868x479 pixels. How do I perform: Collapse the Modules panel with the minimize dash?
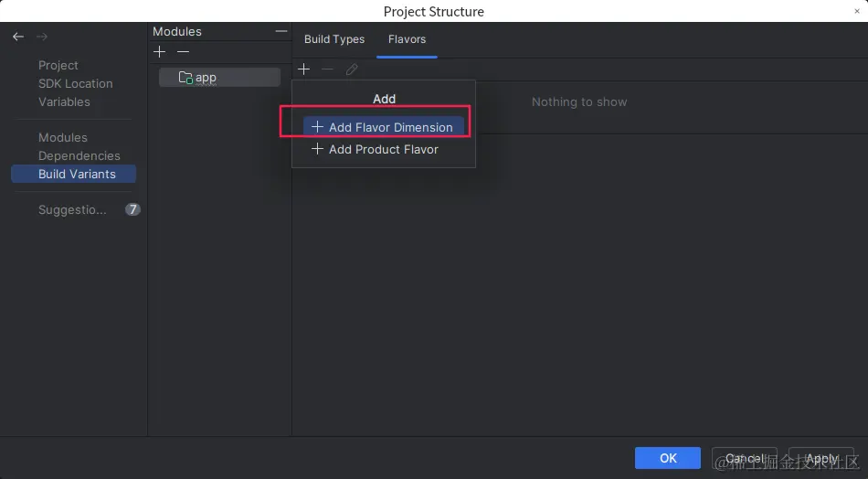(x=281, y=31)
